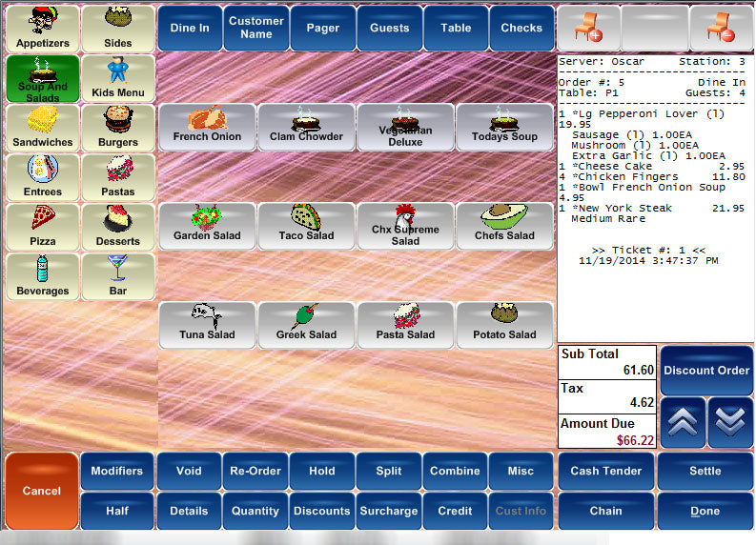Select Greek Salad menu item
This screenshot has height=545, width=756.
(x=306, y=325)
